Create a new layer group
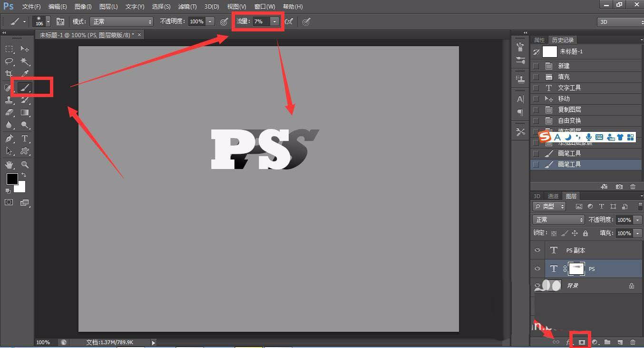 607,342
